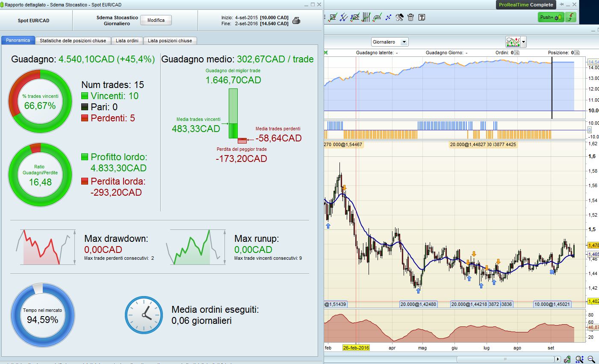Viewport: 599px width, 364px height.
Task: Click the Vincenti: 10 label
Action: [x=115, y=96]
